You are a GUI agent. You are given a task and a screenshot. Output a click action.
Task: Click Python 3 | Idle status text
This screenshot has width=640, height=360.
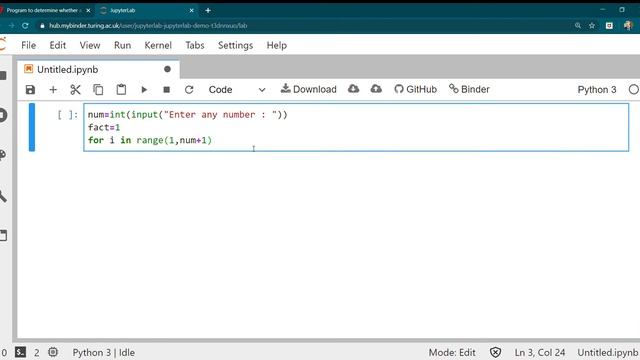click(104, 352)
